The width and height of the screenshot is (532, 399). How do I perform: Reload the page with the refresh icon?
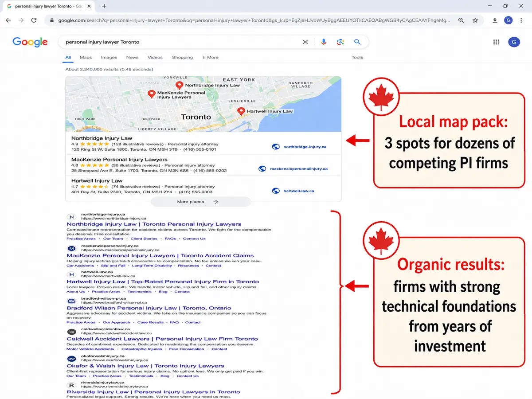[34, 20]
